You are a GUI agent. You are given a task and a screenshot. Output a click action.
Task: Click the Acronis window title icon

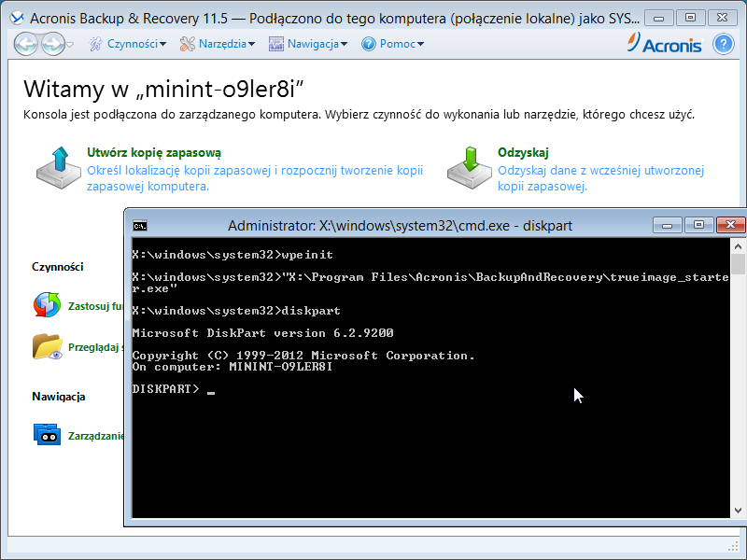pyautogui.click(x=17, y=18)
